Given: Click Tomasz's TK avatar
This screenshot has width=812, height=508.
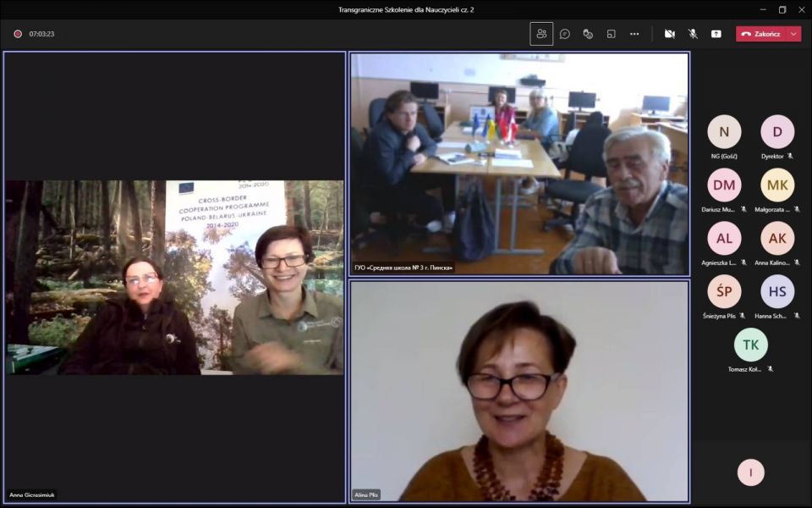Looking at the screenshot, I should [x=751, y=345].
